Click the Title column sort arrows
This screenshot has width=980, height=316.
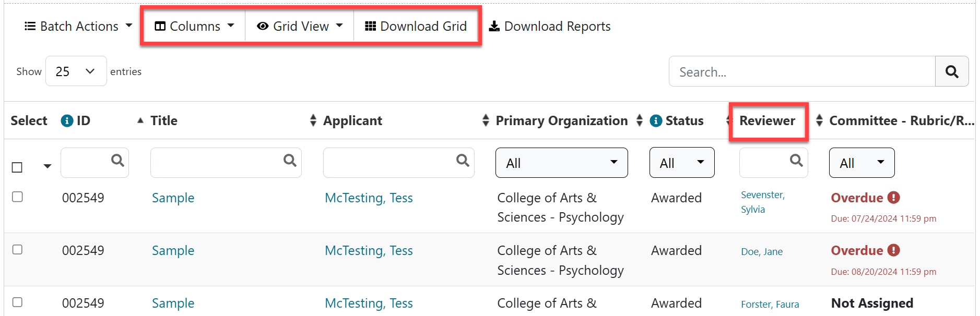[313, 121]
